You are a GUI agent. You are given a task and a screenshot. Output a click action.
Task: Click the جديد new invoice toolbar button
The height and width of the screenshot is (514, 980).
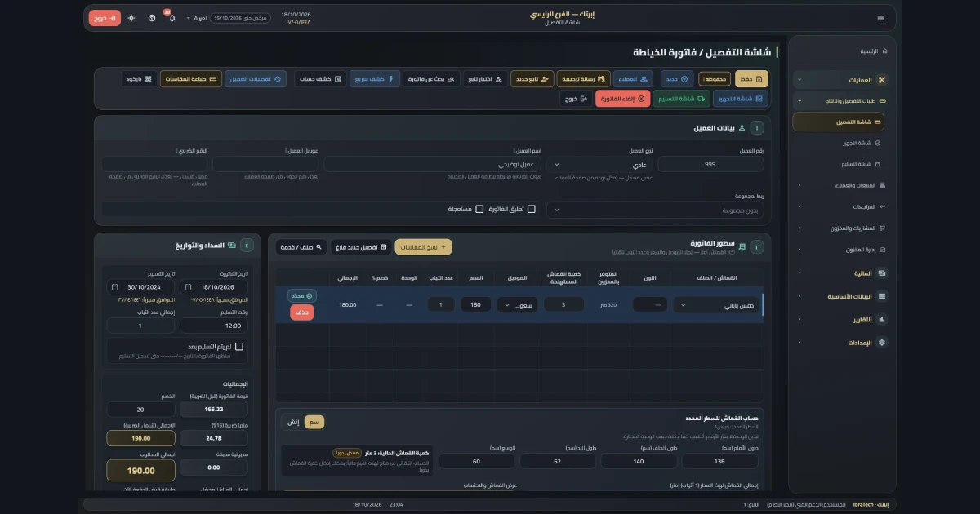click(x=678, y=79)
